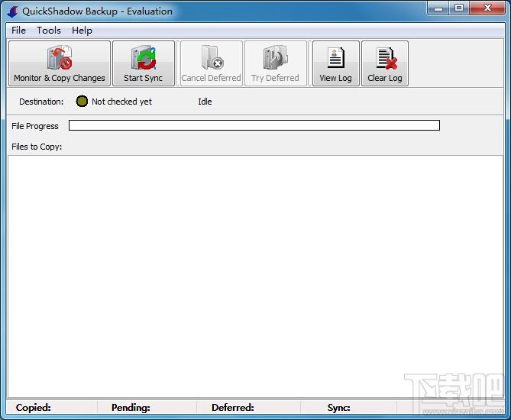
Task: Click the Monitor & Copy Changes toolbar button
Action: coord(60,63)
